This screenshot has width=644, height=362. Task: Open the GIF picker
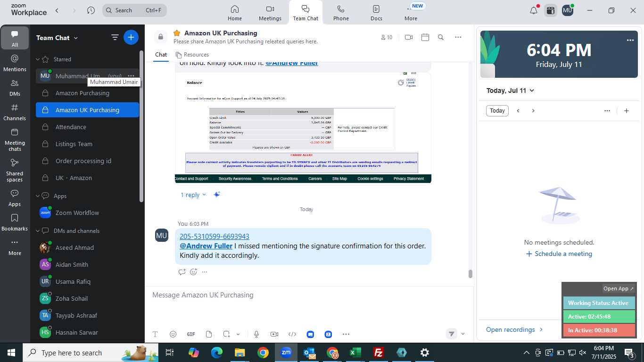[x=191, y=334]
